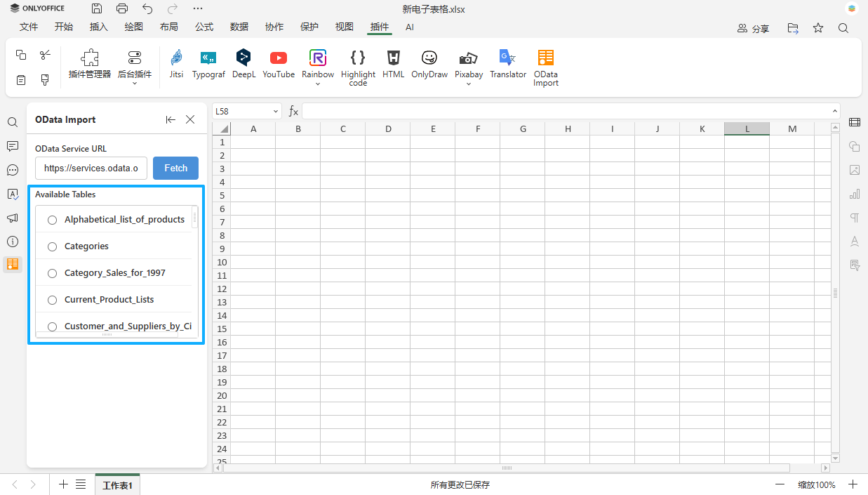Open the cell name box dropdown
This screenshot has height=495, width=868.
(x=276, y=111)
